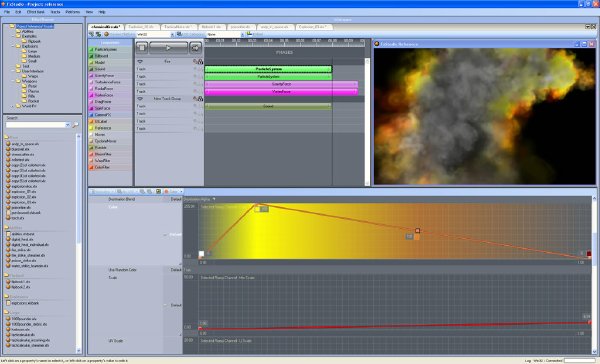Open the Platforms menu
The height and width of the screenshot is (364, 600).
tap(73, 12)
